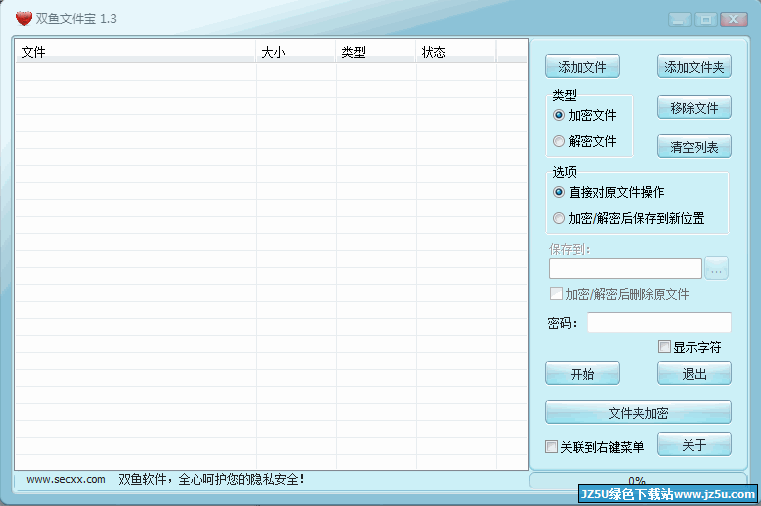
Task: Click the 保存到 path input field
Action: (625, 268)
